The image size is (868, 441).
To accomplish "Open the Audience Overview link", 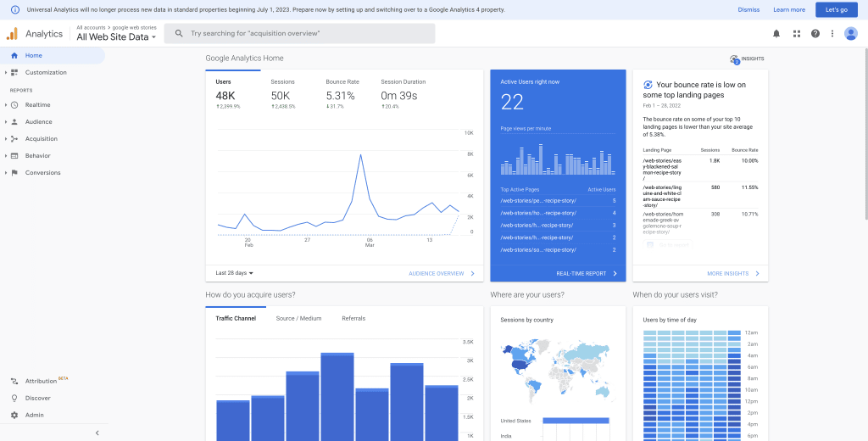I will (437, 274).
